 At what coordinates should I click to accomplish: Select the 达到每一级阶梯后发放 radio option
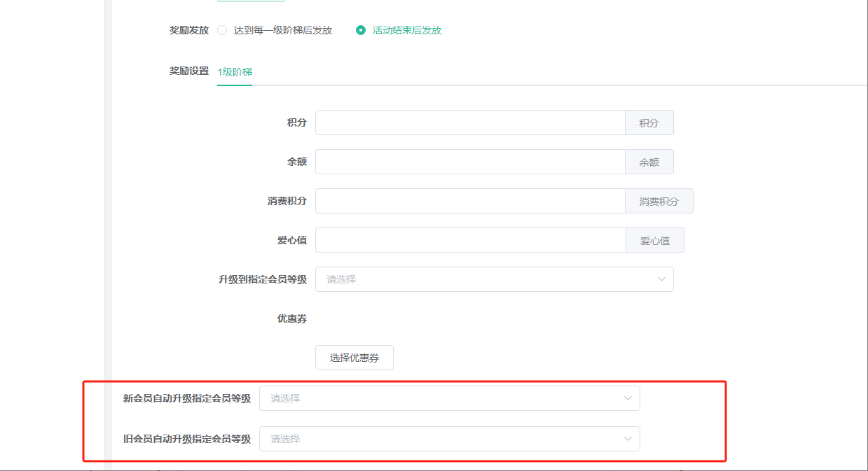click(222, 30)
